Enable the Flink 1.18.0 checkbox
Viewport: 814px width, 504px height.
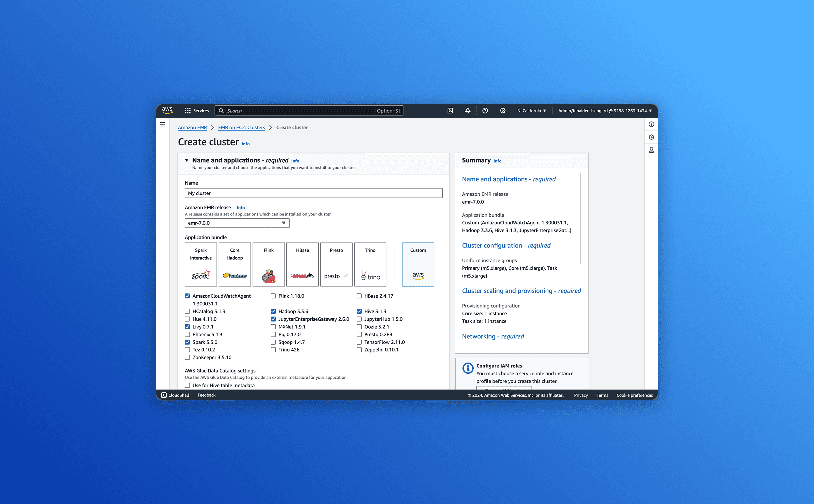tap(273, 296)
